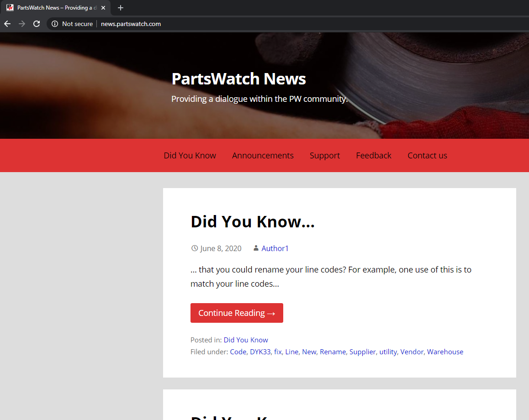This screenshot has height=420, width=529.
Task: Click the Author1 link
Action: pyautogui.click(x=275, y=248)
